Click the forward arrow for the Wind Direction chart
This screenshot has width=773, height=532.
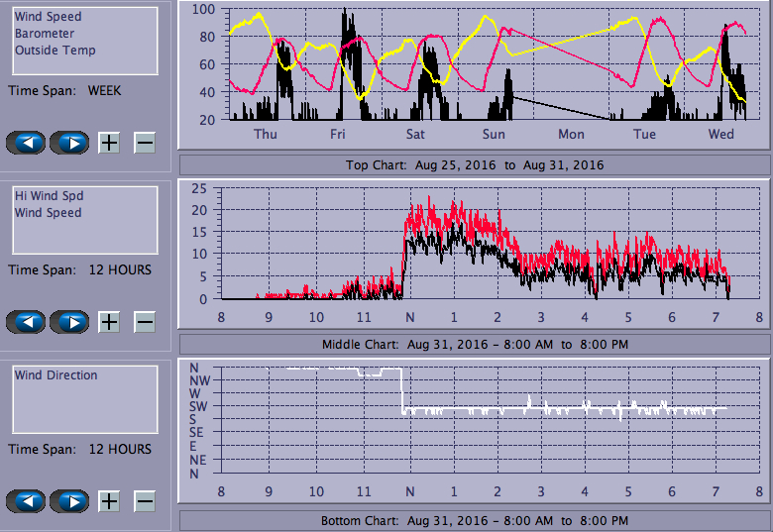pos(69,501)
